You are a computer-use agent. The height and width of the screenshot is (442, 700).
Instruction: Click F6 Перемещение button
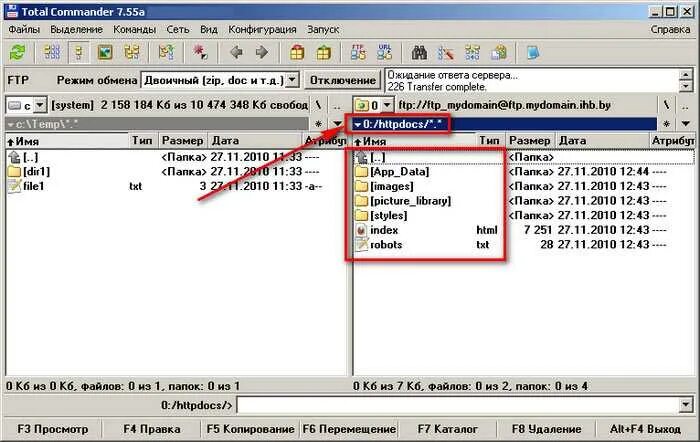coord(349,429)
